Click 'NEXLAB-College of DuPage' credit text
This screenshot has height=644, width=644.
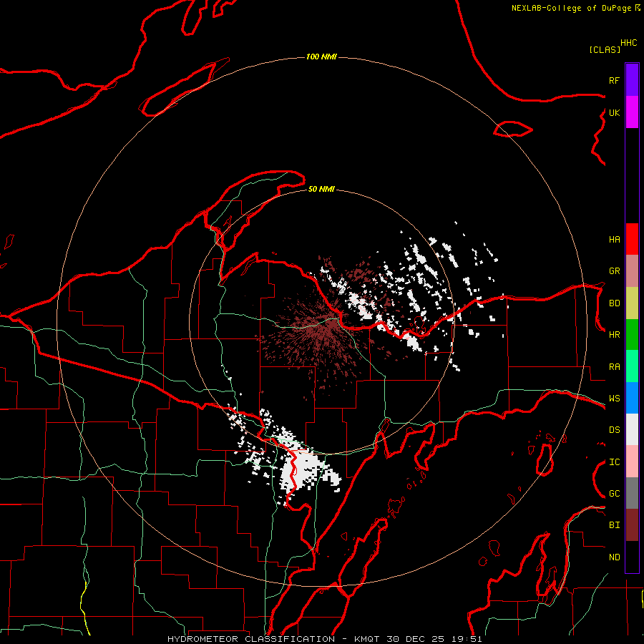tap(571, 8)
